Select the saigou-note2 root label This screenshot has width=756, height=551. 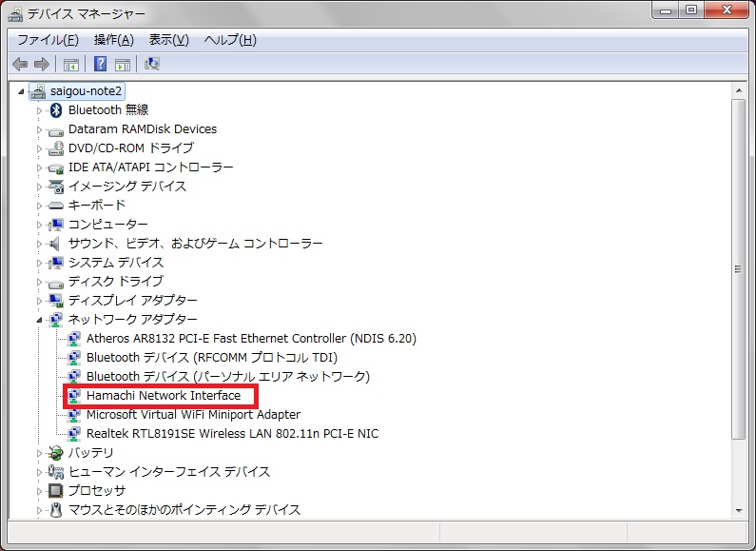click(86, 91)
